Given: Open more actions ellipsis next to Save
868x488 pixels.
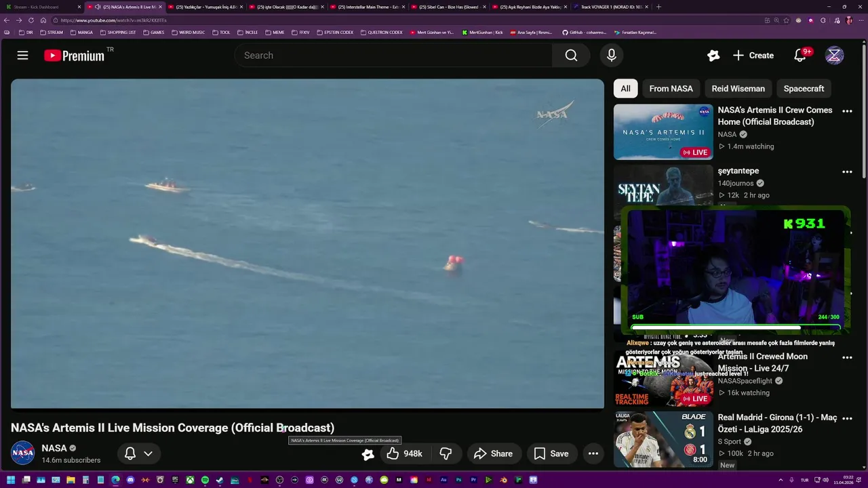Looking at the screenshot, I should click(x=593, y=453).
